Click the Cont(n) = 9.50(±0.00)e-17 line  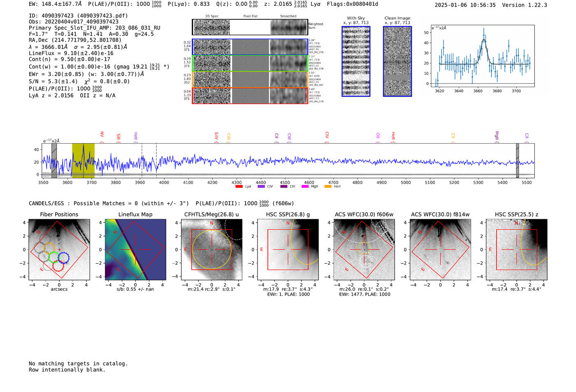70,59
